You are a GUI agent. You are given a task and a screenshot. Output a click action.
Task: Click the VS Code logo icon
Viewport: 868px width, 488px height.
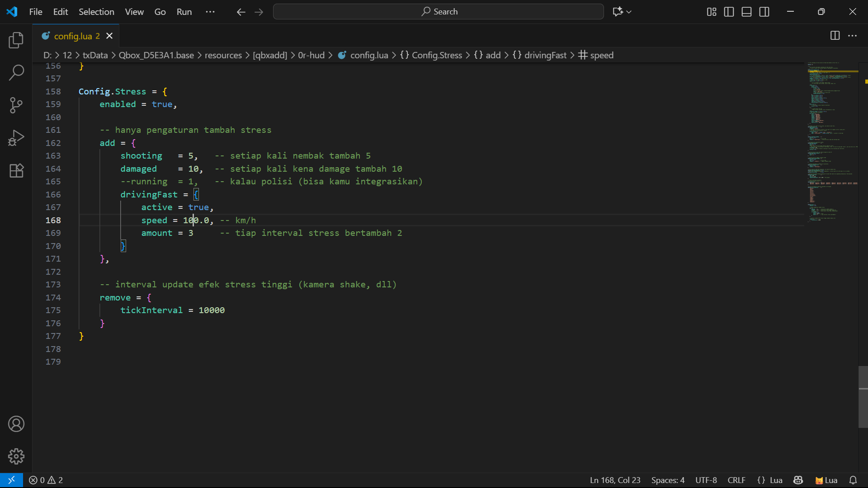[12, 12]
